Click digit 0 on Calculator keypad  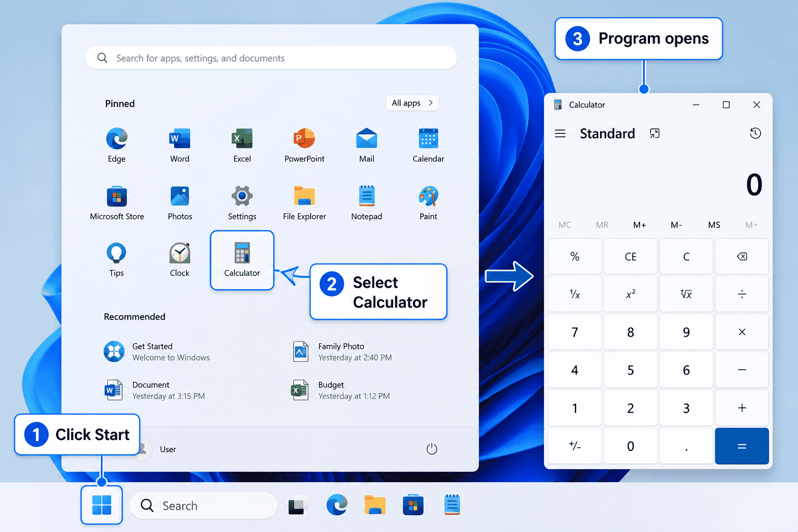[x=631, y=446]
